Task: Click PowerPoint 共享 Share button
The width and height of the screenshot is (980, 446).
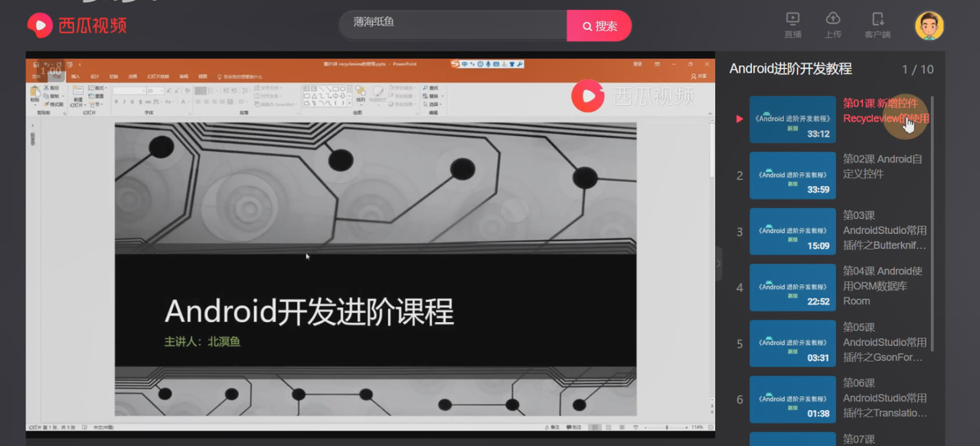Action: (x=699, y=77)
